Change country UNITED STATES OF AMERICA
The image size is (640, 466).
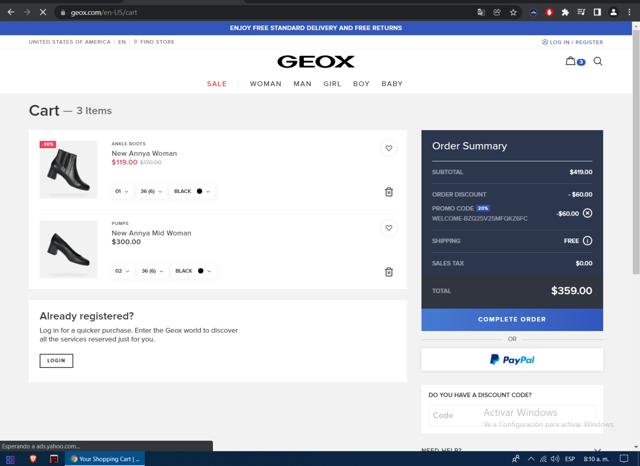(x=69, y=42)
